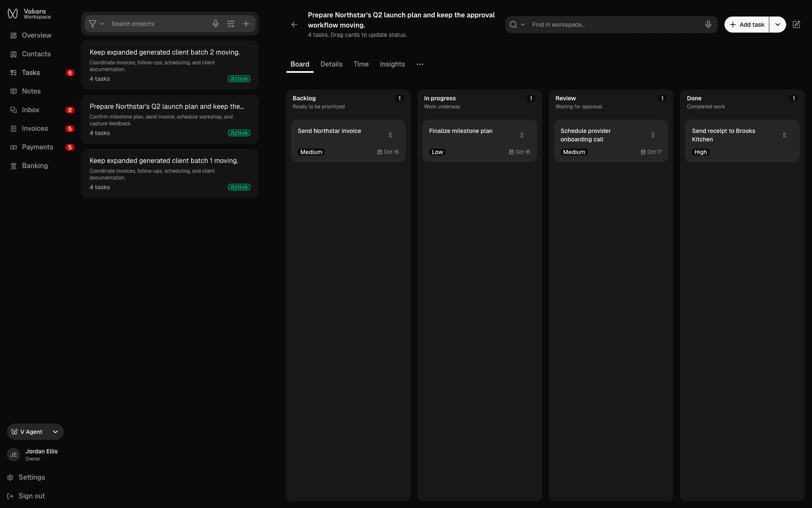Image resolution: width=812 pixels, height=508 pixels.
Task: Open project list view options sliders icon
Action: [231, 24]
